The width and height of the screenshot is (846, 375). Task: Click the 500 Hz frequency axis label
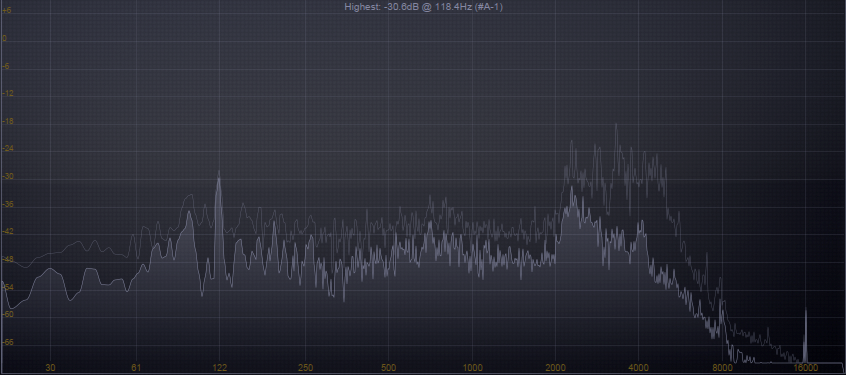tap(388, 368)
